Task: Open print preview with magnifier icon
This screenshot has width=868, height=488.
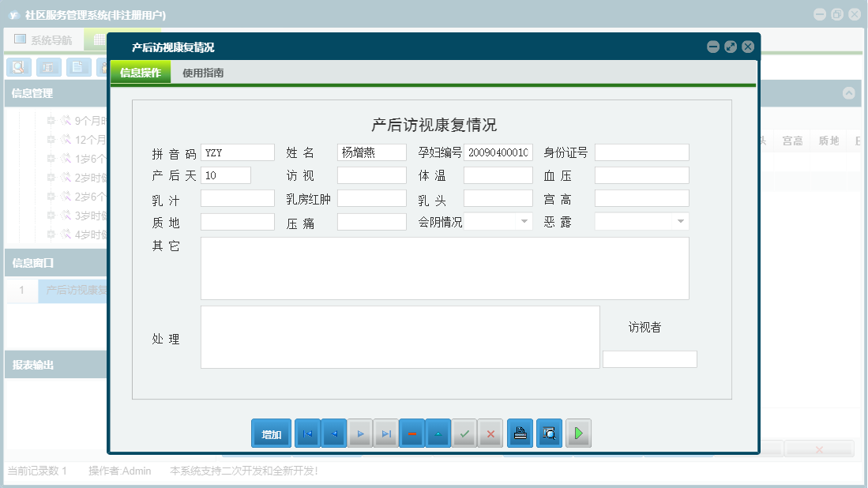Action: tap(549, 434)
